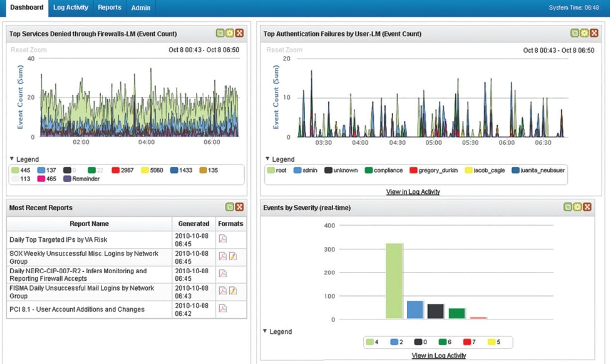
Task: Open PDF of SOX Weekly Unsuccessful Misc. Logins report
Action: click(x=223, y=256)
